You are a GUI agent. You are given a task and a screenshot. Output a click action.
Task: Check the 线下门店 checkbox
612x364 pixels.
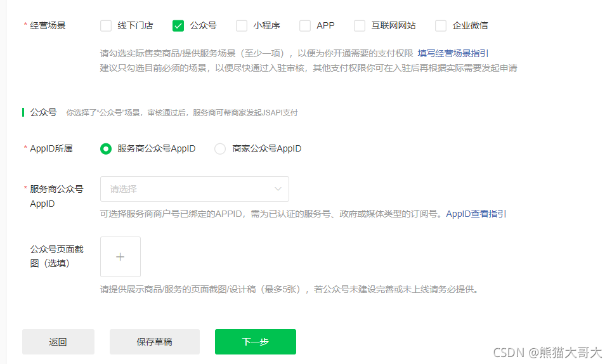pyautogui.click(x=106, y=26)
